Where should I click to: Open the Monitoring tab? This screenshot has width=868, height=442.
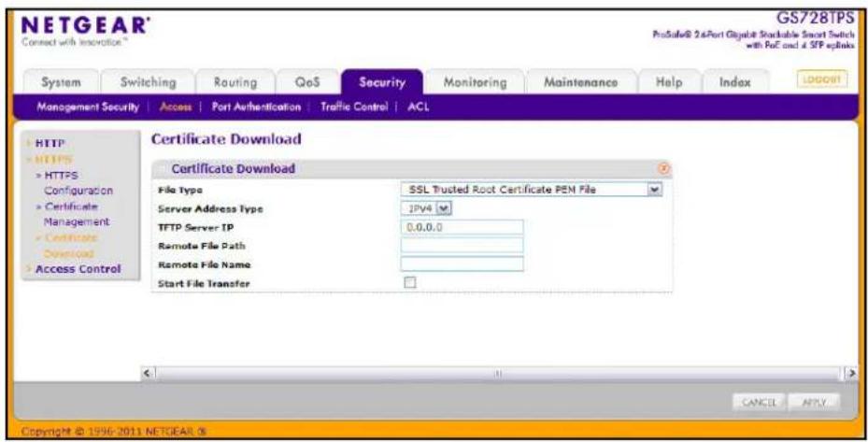click(x=475, y=82)
